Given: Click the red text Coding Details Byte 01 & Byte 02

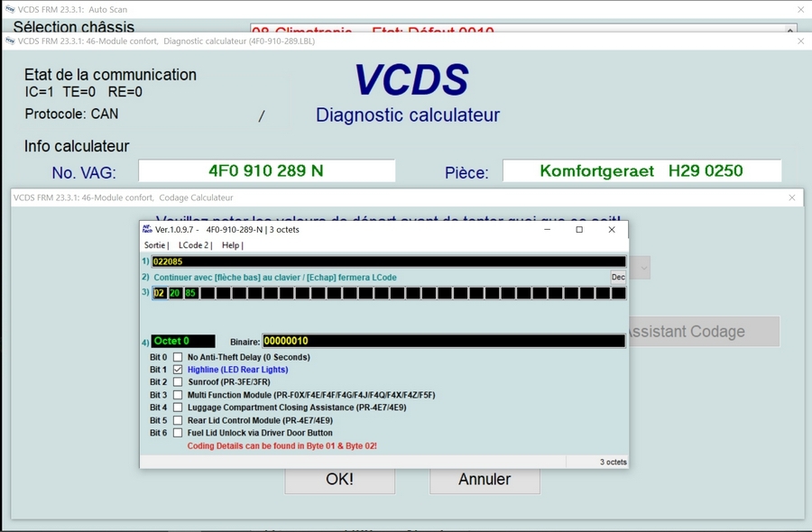Looking at the screenshot, I should click(x=281, y=446).
